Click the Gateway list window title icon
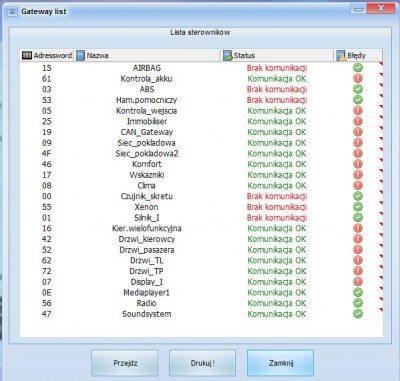Viewport: 400px width, 381px height. click(12, 12)
